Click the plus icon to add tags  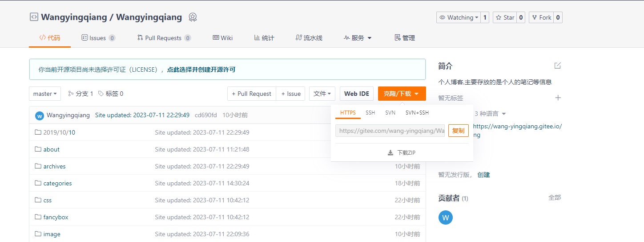coord(558,98)
